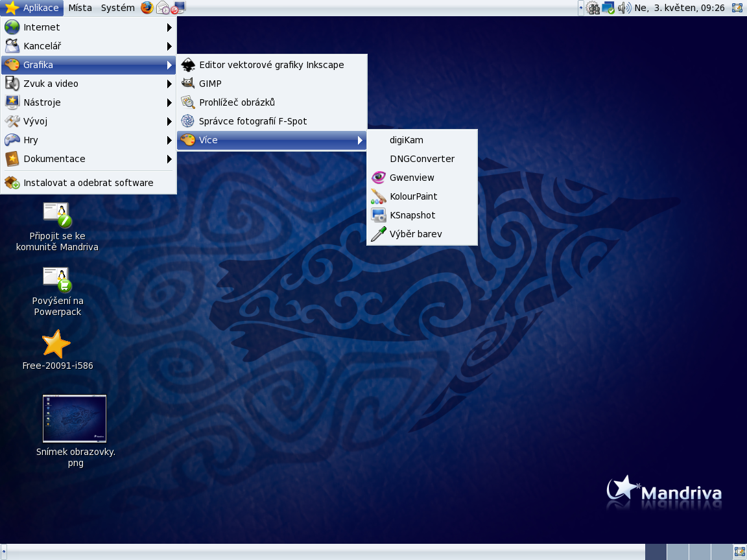Click bottom panel left hide handle
This screenshot has width=747, height=560.
[4, 552]
